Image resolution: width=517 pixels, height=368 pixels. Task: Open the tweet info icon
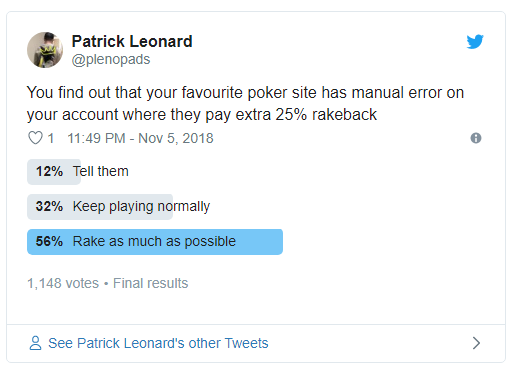pyautogui.click(x=476, y=138)
